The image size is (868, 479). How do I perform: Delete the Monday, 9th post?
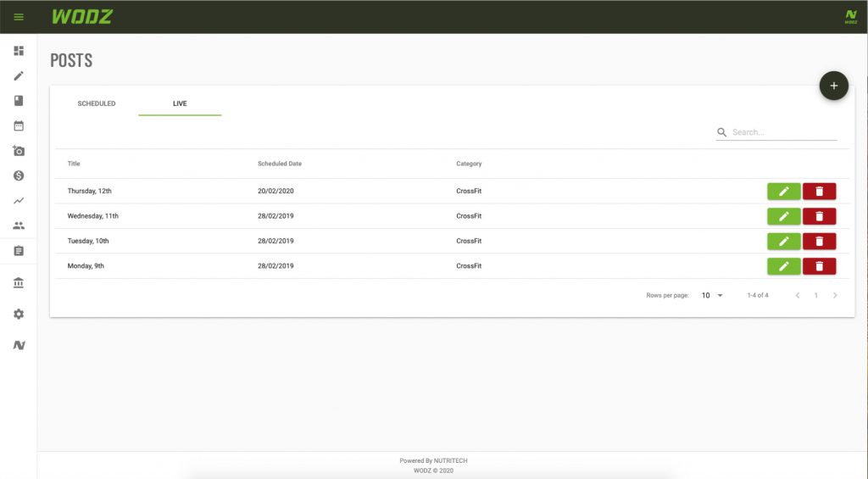point(820,266)
